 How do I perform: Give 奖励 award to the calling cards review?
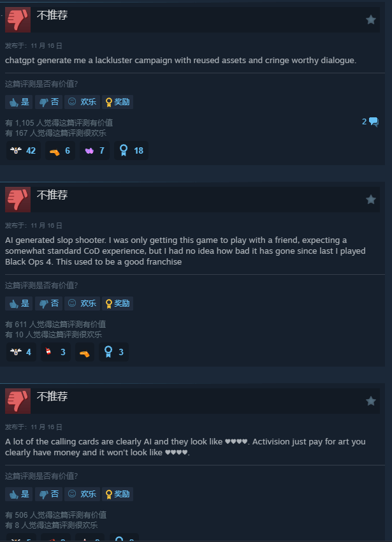(117, 494)
